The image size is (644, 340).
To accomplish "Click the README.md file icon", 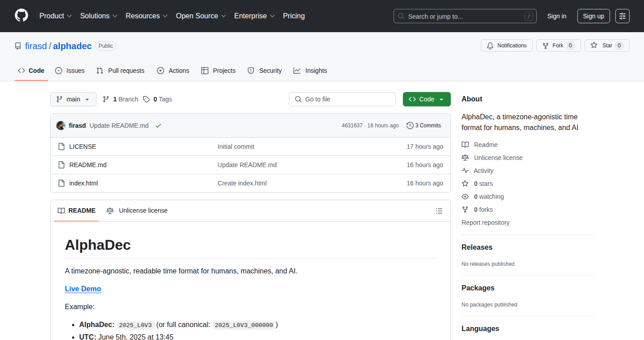I will point(62,165).
